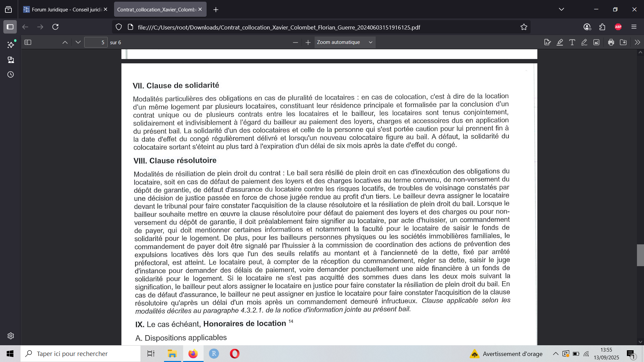Click the zoom in plus button
The image size is (644, 362).
pos(308,42)
